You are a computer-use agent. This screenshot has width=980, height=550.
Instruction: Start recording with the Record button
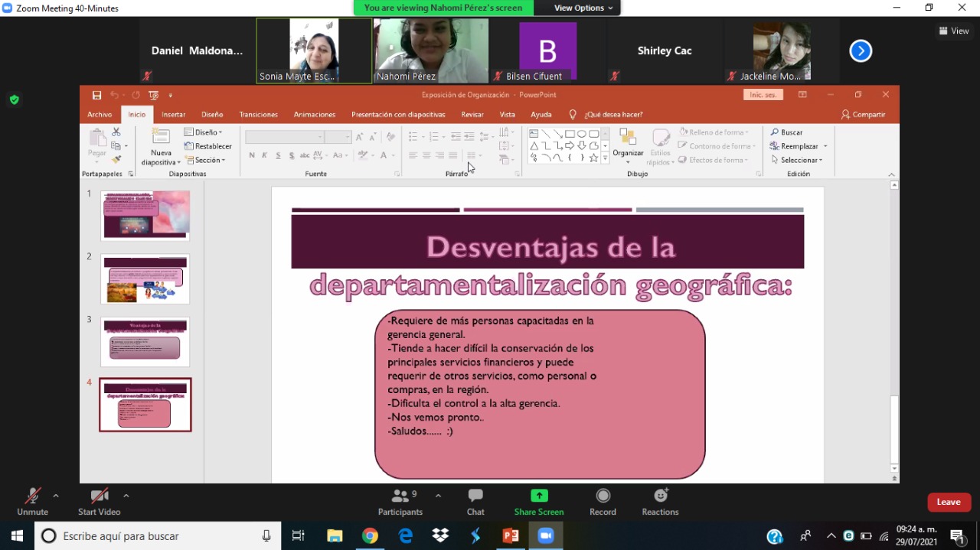603,501
